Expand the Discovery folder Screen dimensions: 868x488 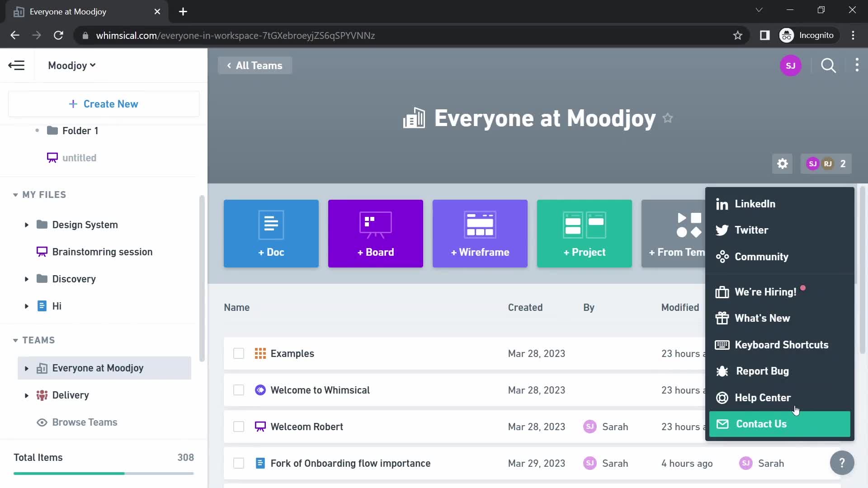26,278
